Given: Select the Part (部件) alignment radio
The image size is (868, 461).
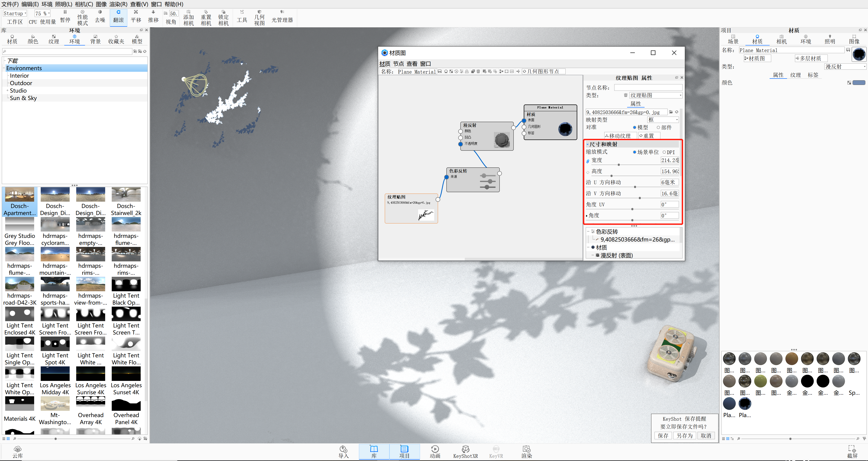Looking at the screenshot, I should point(658,127).
